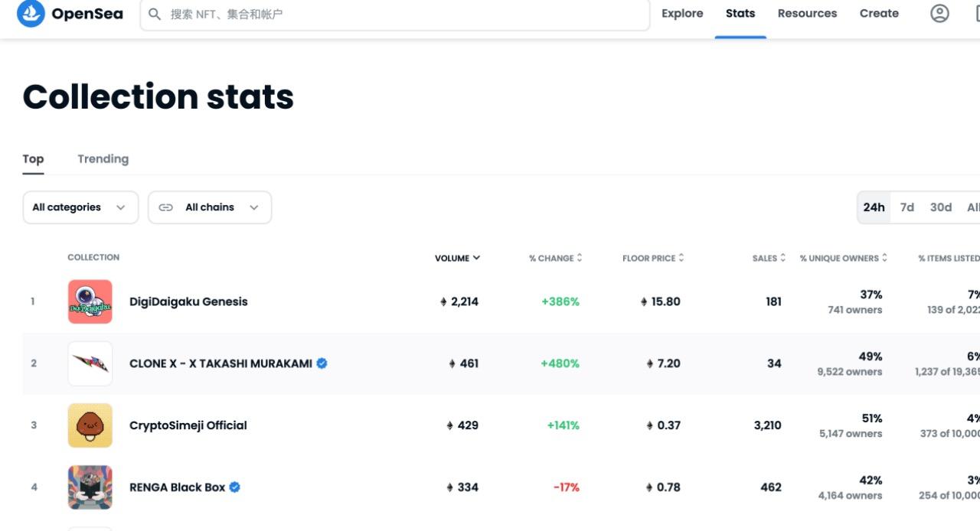The height and width of the screenshot is (531, 980).
Task: Open the Explore menu
Action: 682,13
